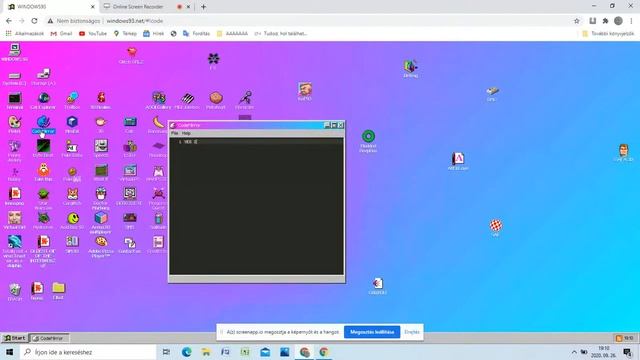Reload the page with the refresh icon
Viewport: 640px width, 360px height.
click(x=34, y=20)
